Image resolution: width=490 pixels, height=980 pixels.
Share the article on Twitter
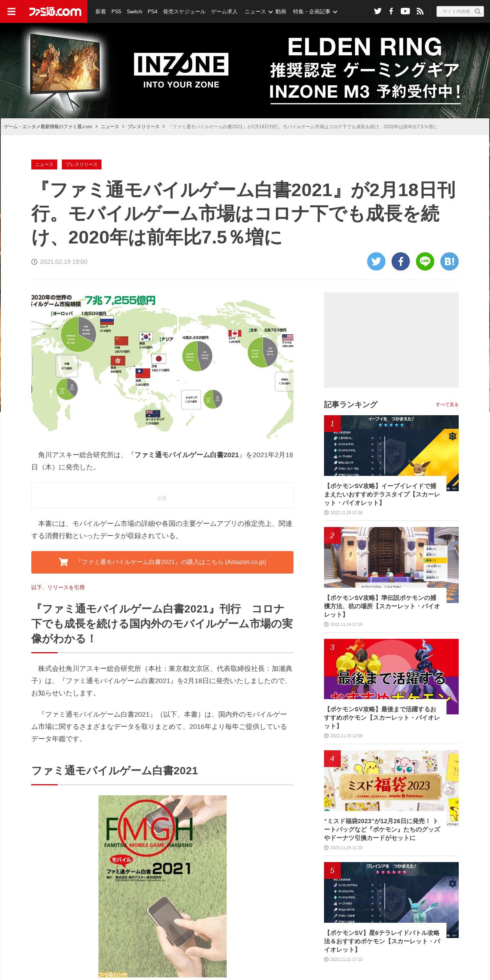pos(376,261)
